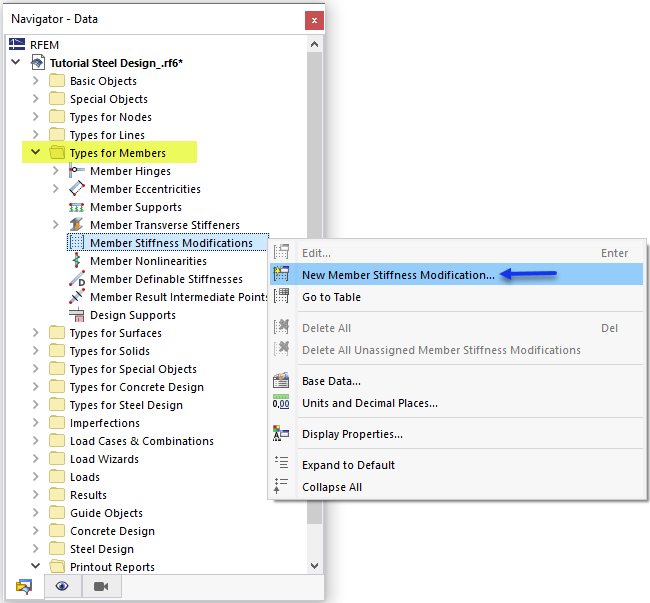Click the Display Properties menu icon
Viewport: 650px width, 603px height.
point(281,433)
